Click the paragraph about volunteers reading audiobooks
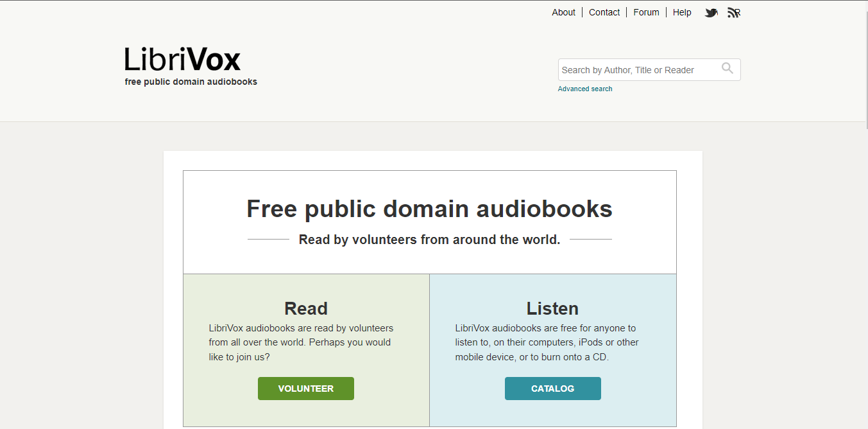Viewport: 868px width, 429px height. click(x=302, y=342)
